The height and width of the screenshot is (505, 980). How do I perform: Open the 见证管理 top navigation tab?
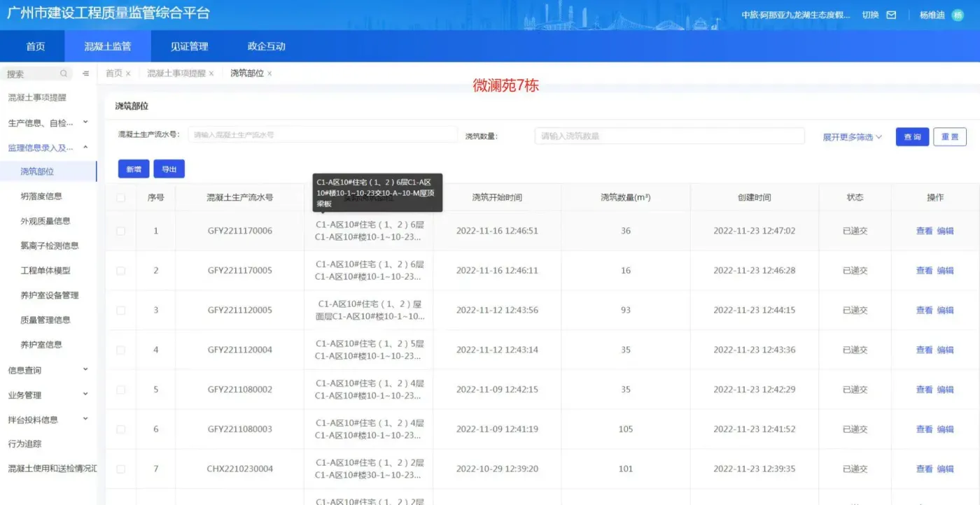[x=189, y=47]
